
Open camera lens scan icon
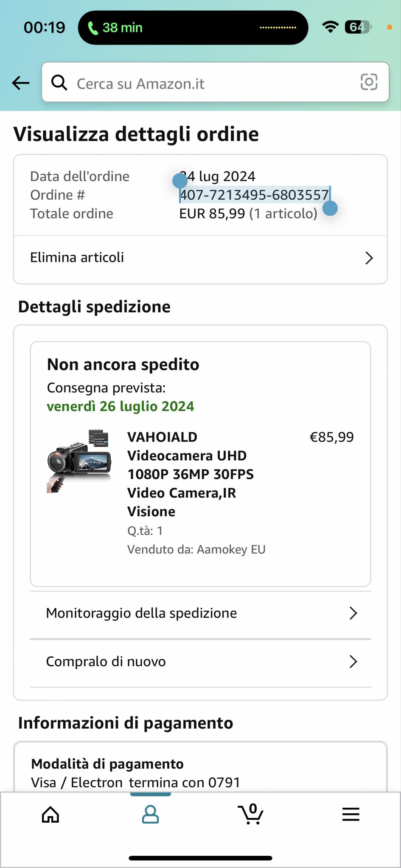pyautogui.click(x=368, y=82)
